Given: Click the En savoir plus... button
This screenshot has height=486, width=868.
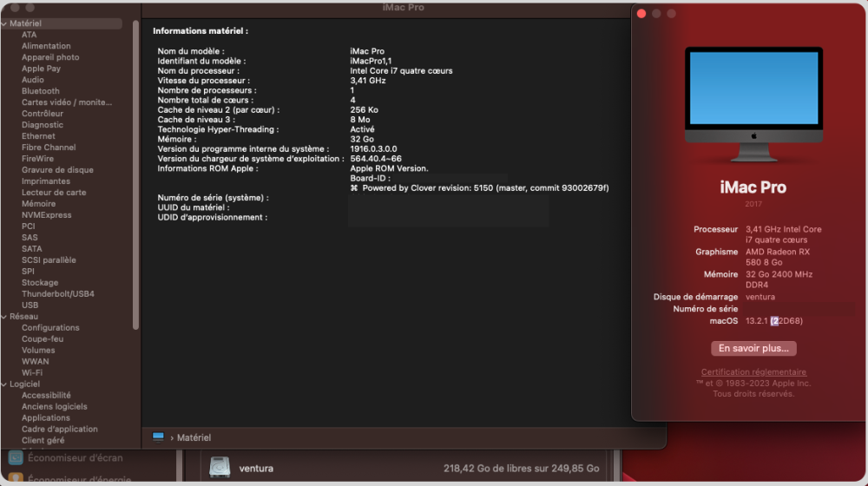Looking at the screenshot, I should pos(753,348).
